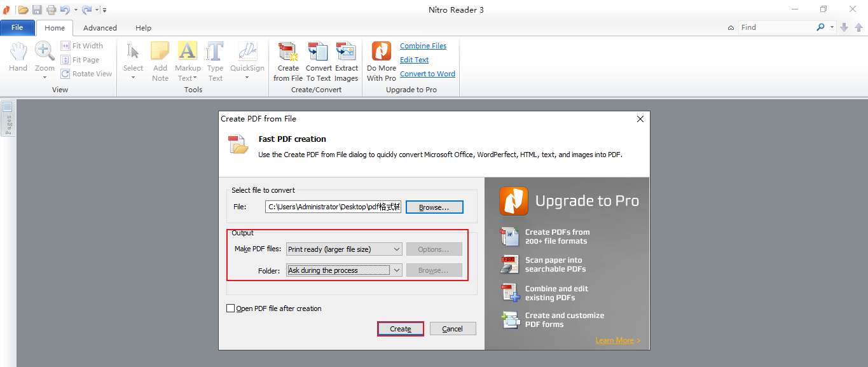Viewport: 868px width, 367px height.
Task: Click the Upgrade to Pro logo
Action: 513,201
